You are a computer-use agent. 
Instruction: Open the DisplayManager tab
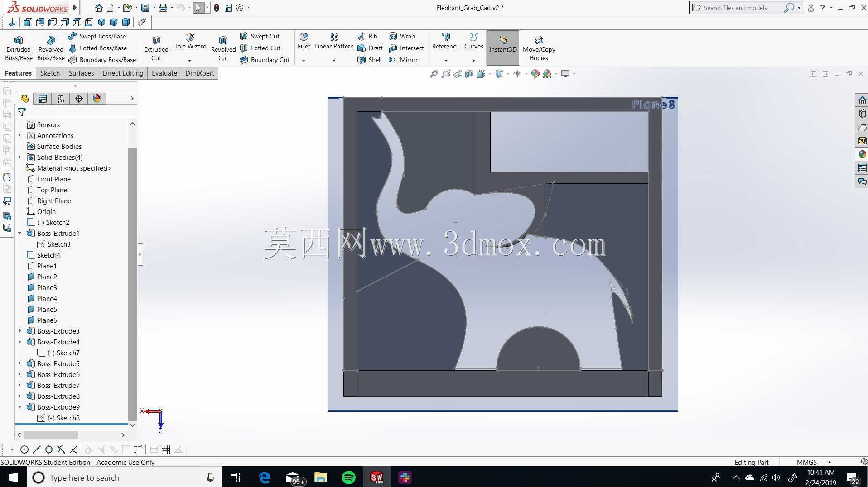pos(97,99)
